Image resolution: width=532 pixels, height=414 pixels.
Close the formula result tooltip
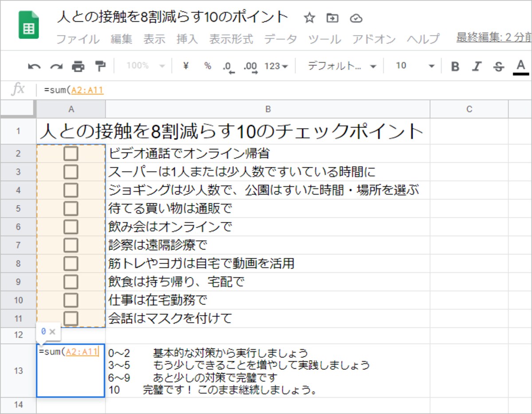click(52, 332)
